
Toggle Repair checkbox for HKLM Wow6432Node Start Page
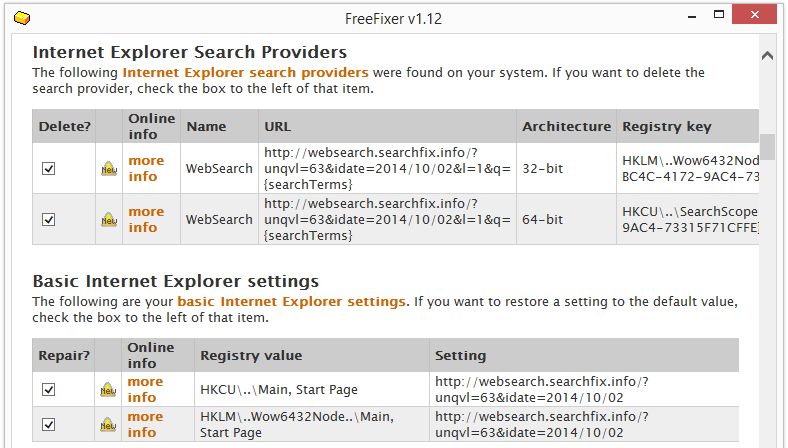(x=49, y=424)
